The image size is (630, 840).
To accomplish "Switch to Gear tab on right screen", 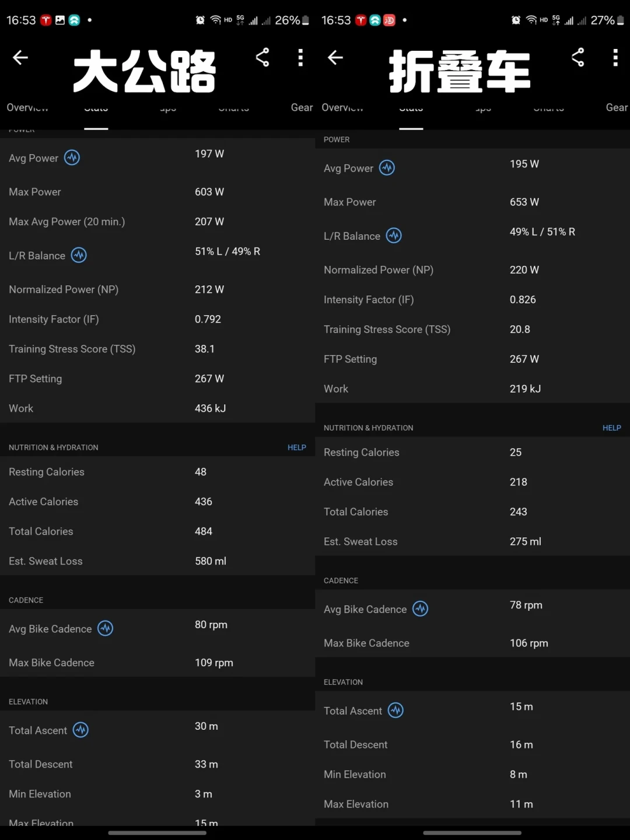I will 617,107.
